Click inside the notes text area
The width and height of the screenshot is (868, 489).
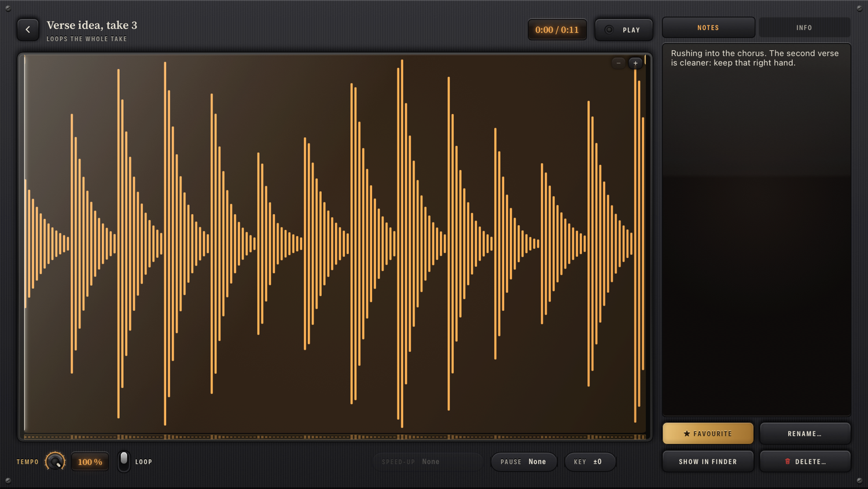756,229
